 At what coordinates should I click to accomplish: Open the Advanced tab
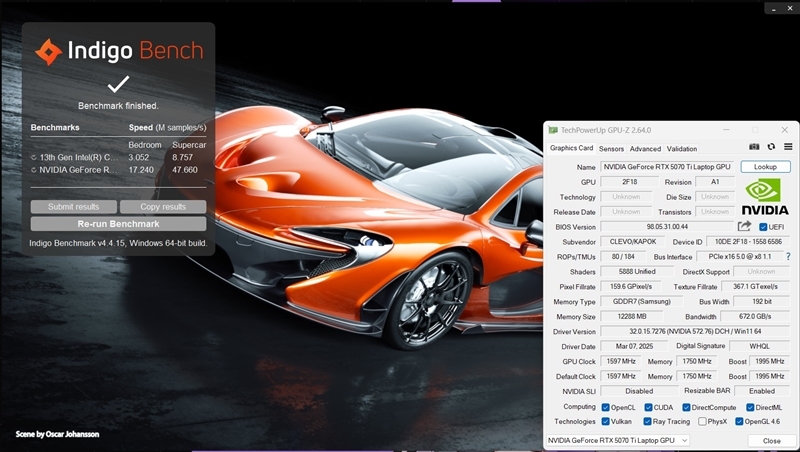(x=645, y=149)
